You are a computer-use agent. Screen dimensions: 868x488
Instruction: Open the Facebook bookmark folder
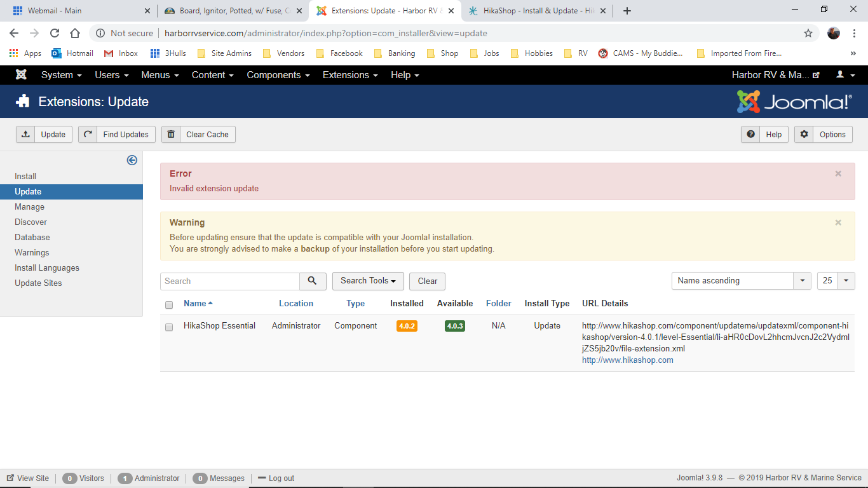[339, 53]
